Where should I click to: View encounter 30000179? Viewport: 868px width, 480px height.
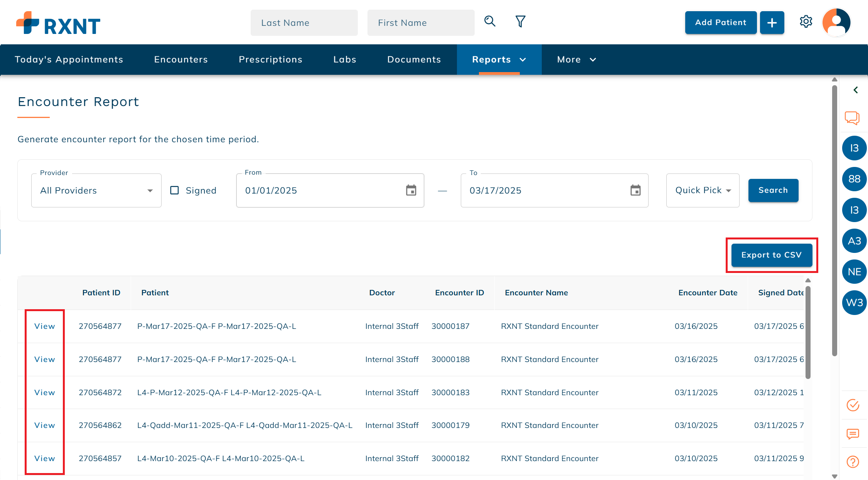click(x=45, y=425)
